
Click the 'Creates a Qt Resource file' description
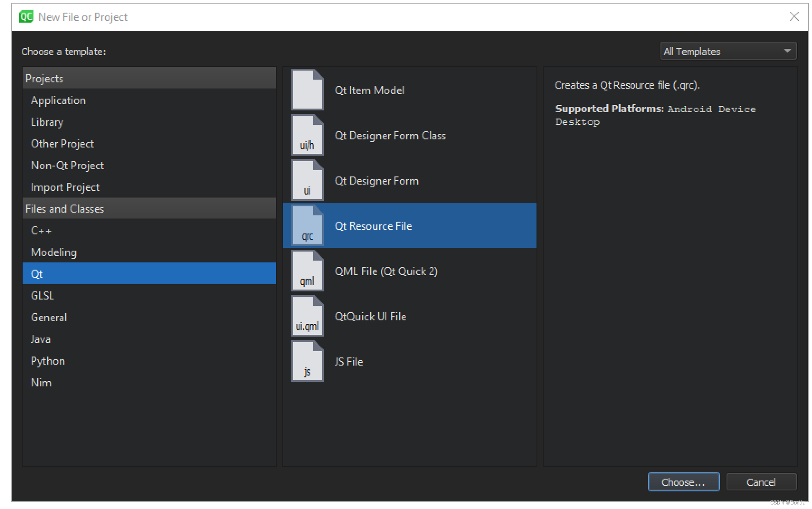pyautogui.click(x=627, y=85)
